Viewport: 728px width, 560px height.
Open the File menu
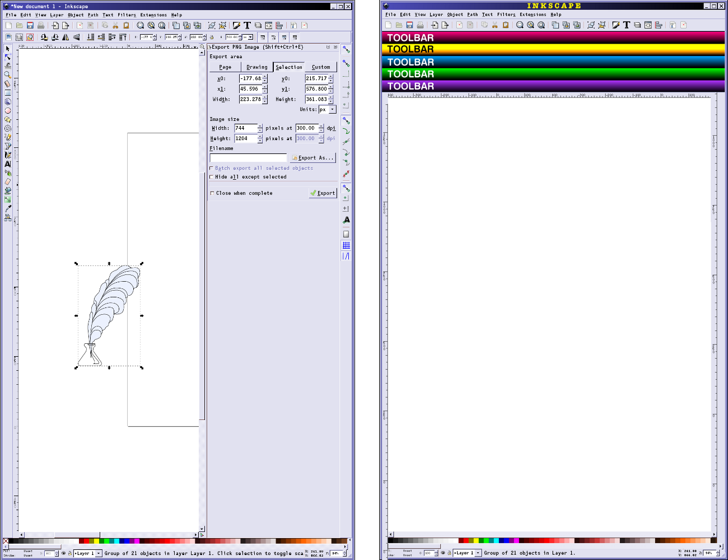pyautogui.click(x=9, y=15)
